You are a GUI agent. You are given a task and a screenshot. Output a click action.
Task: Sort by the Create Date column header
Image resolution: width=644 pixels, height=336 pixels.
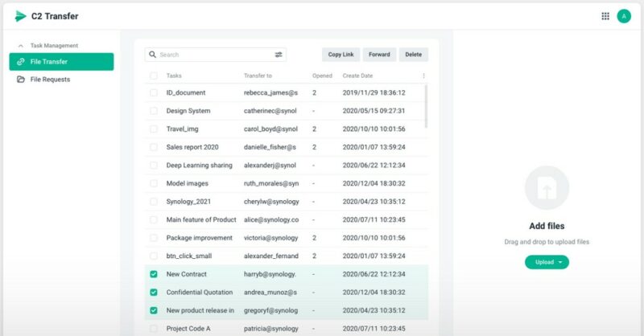pos(357,76)
